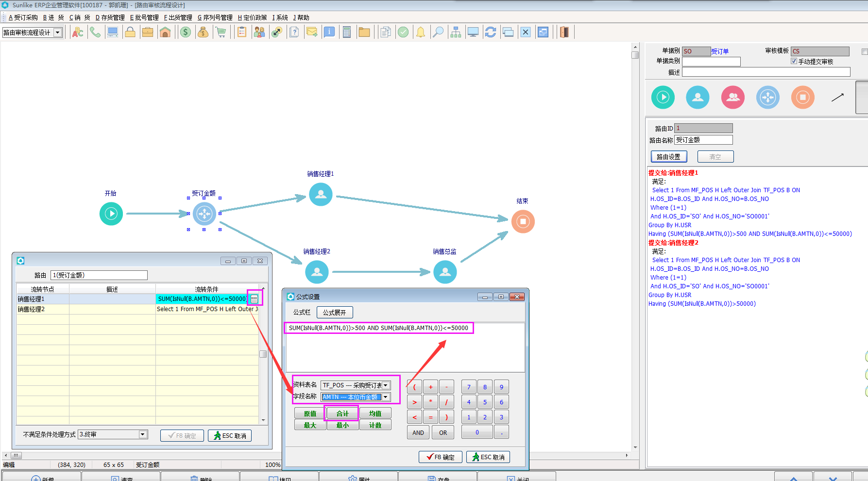Click the money bag toolbar icon
The image size is (868, 481).
tap(203, 33)
